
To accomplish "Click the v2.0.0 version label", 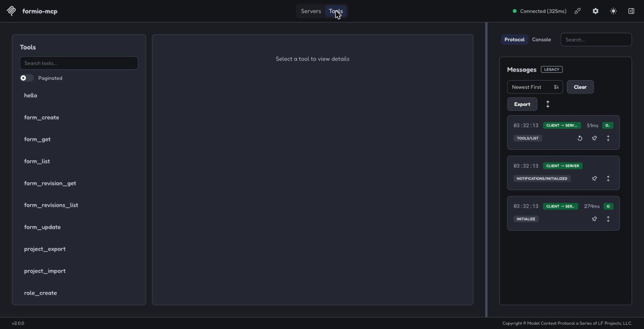I will click(x=18, y=323).
